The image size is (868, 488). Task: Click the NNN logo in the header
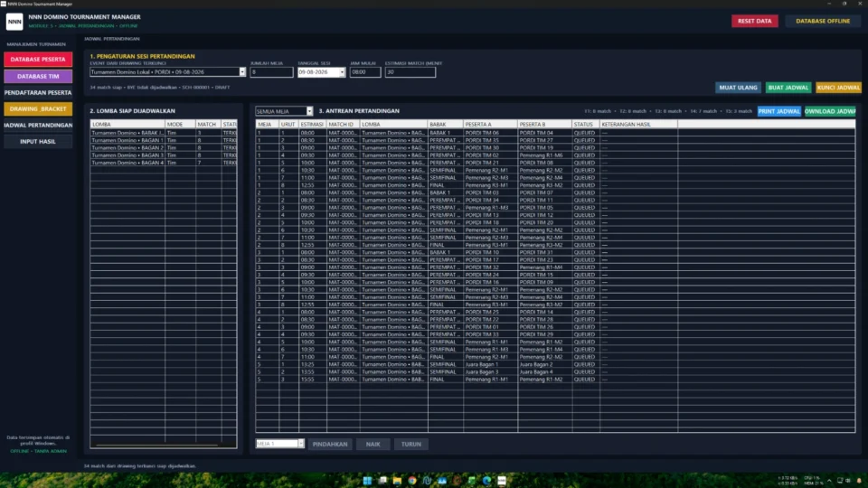14,22
